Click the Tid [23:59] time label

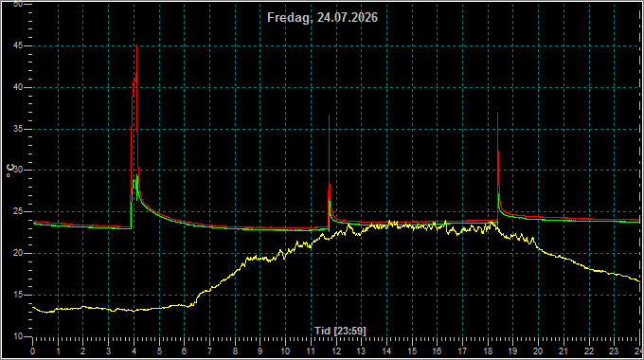pyautogui.click(x=340, y=331)
